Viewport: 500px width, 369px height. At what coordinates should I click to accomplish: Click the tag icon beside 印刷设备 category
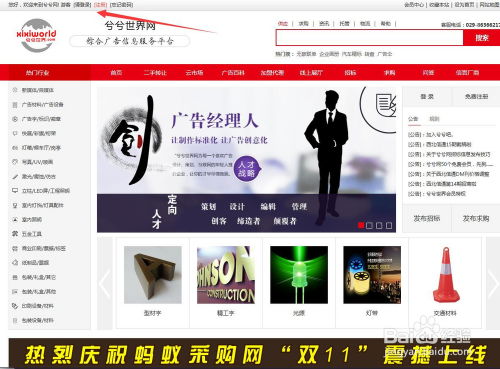click(x=15, y=306)
